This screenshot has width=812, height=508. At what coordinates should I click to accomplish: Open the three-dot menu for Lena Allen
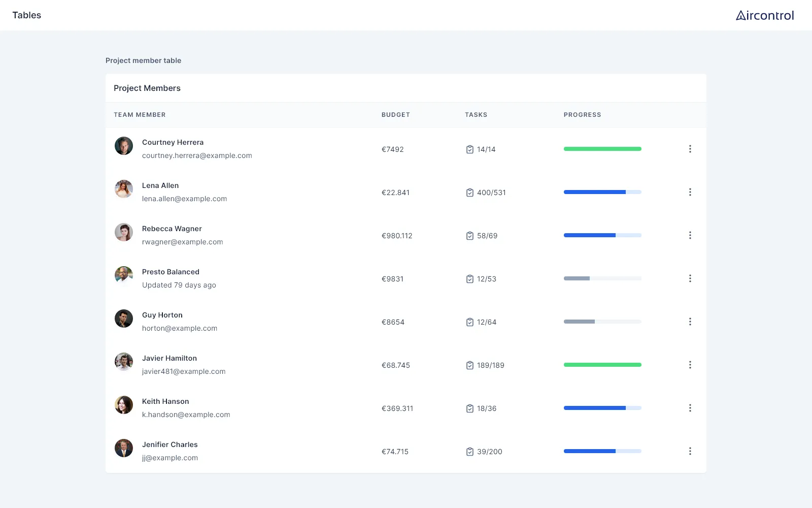point(690,192)
